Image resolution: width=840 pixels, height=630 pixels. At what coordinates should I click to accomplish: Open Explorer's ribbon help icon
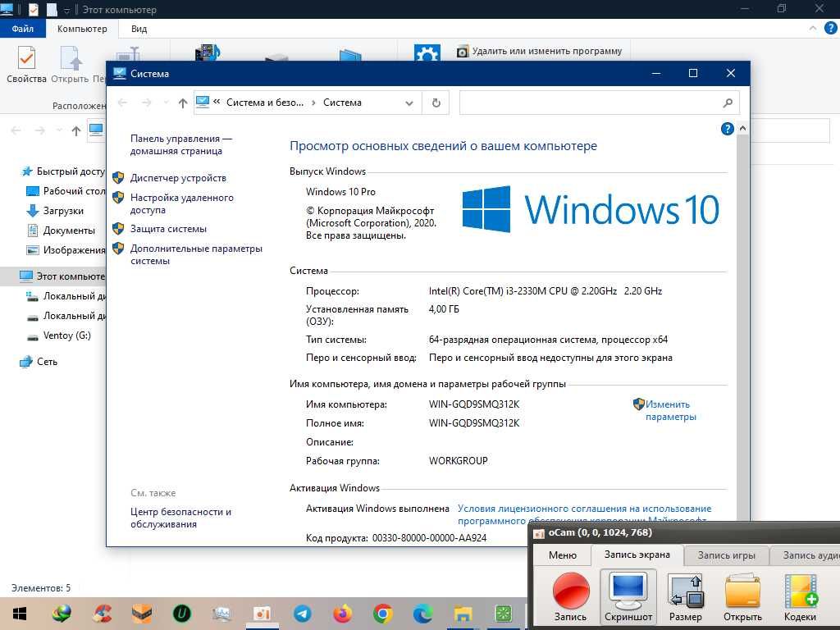coord(830,28)
